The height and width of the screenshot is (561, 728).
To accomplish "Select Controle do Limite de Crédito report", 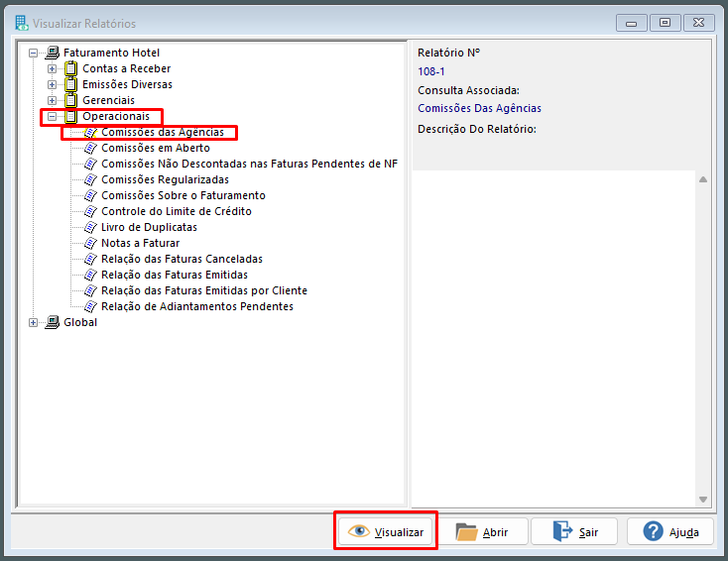I will click(177, 211).
